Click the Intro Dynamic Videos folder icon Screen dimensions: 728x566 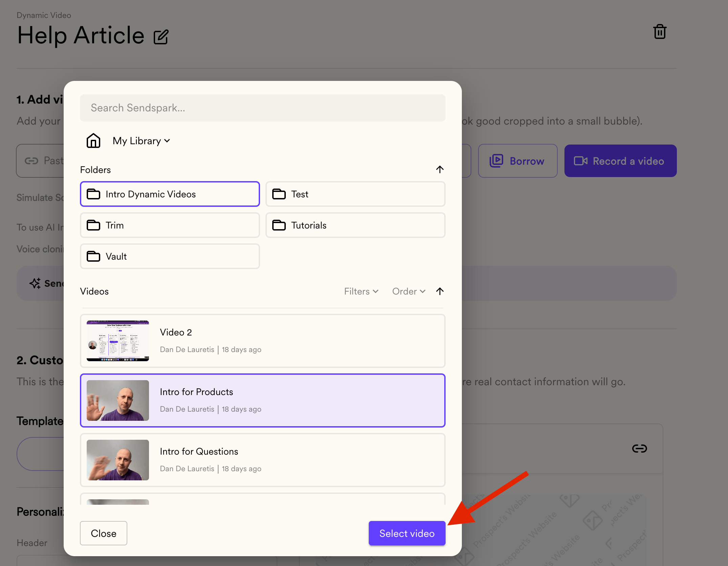[93, 194]
